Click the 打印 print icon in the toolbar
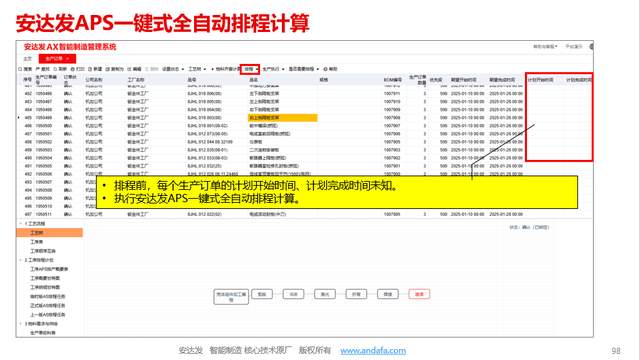Viewport: 640px width, 360px height. (73, 69)
